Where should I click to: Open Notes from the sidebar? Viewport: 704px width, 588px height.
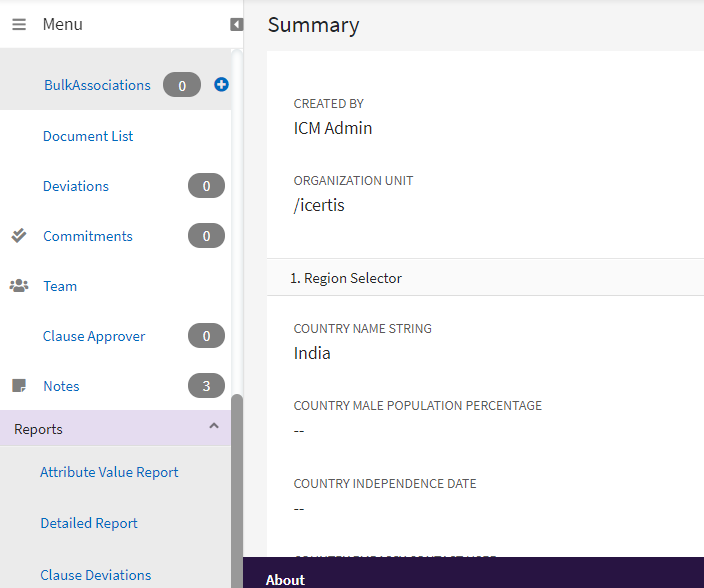[61, 386]
